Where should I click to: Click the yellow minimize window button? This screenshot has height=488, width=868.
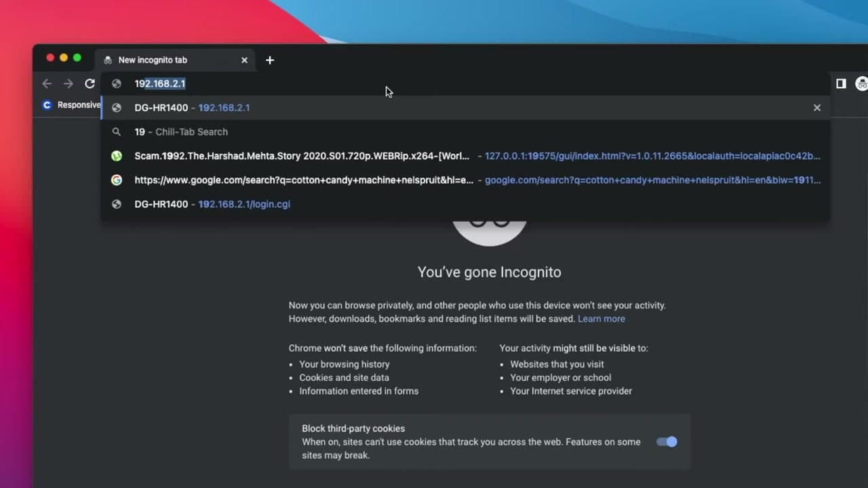(64, 58)
